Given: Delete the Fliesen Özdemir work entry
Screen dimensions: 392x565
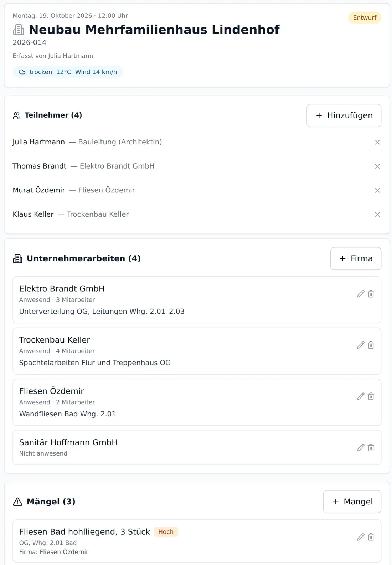Looking at the screenshot, I should click(x=371, y=396).
